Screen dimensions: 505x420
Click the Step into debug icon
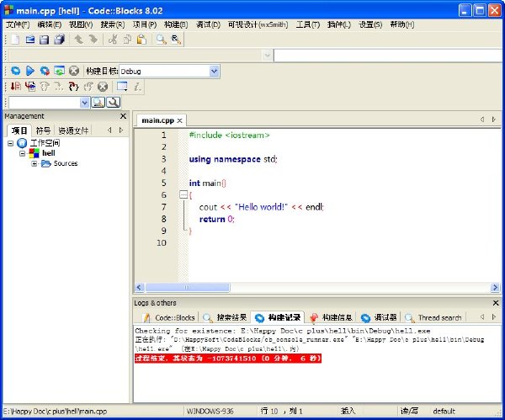coord(73,87)
